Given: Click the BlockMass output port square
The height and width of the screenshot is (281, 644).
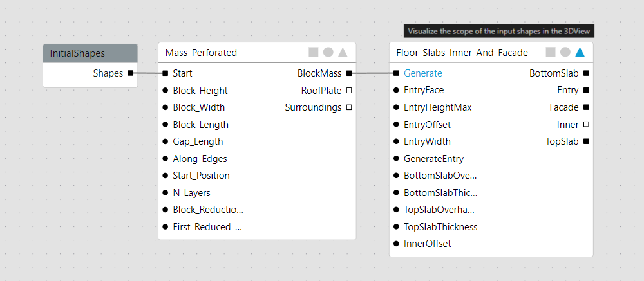Looking at the screenshot, I should (349, 73).
